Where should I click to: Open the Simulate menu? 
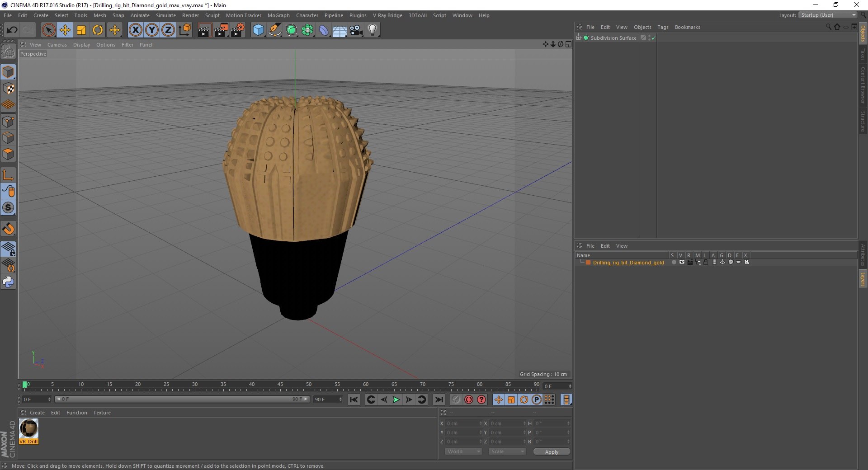(165, 15)
